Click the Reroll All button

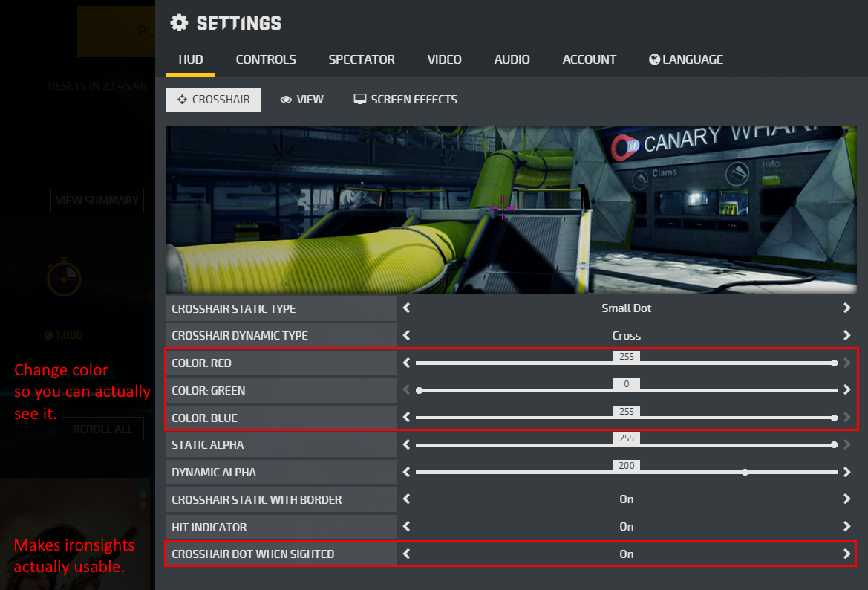pyautogui.click(x=102, y=429)
